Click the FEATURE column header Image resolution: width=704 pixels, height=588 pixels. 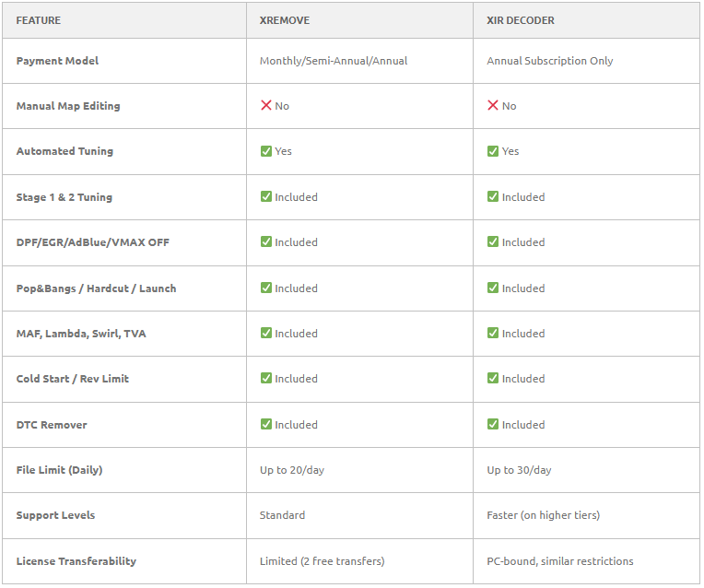[39, 20]
